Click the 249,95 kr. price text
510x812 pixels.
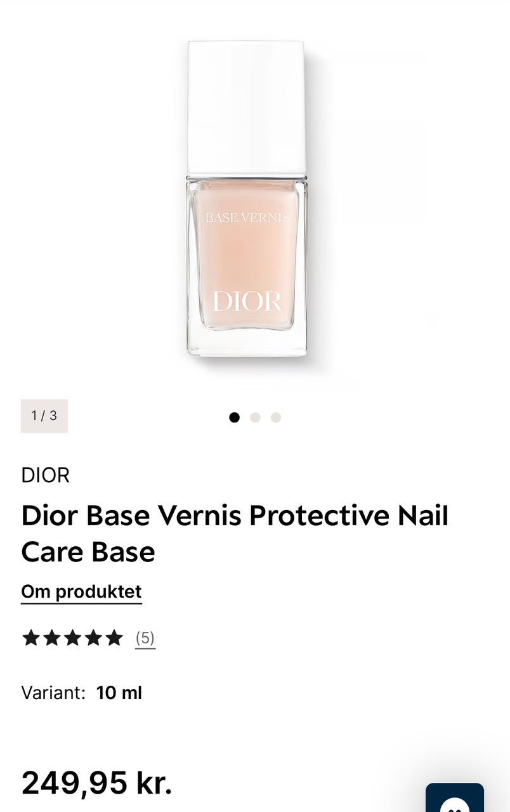(x=97, y=783)
